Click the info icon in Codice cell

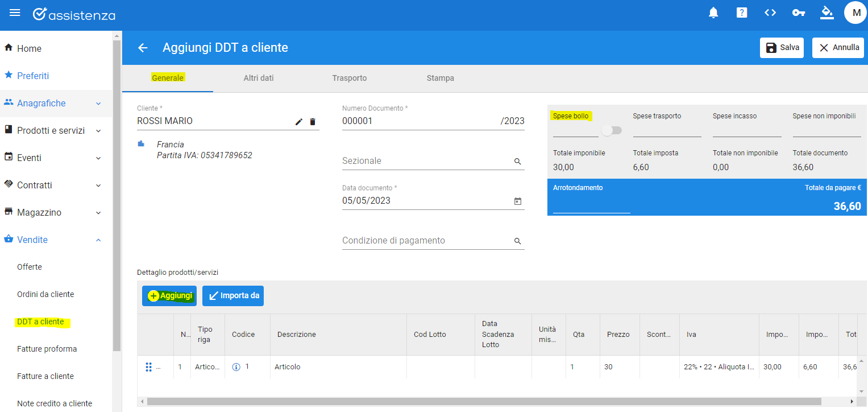236,367
